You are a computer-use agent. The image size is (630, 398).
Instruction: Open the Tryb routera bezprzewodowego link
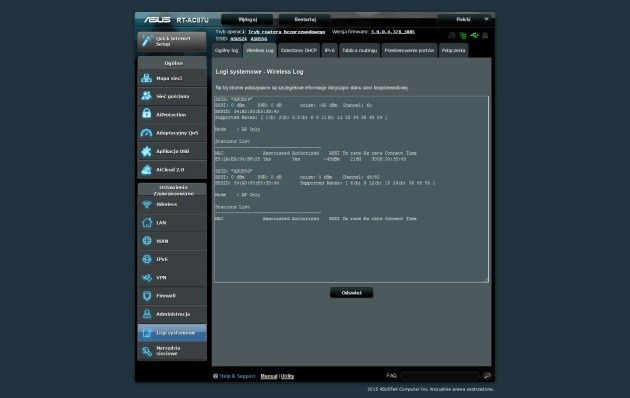click(x=286, y=32)
